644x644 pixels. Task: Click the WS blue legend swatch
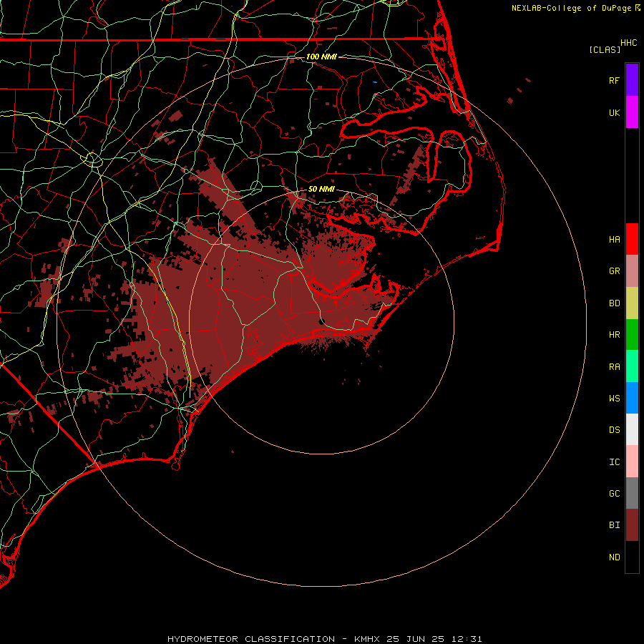[632, 398]
